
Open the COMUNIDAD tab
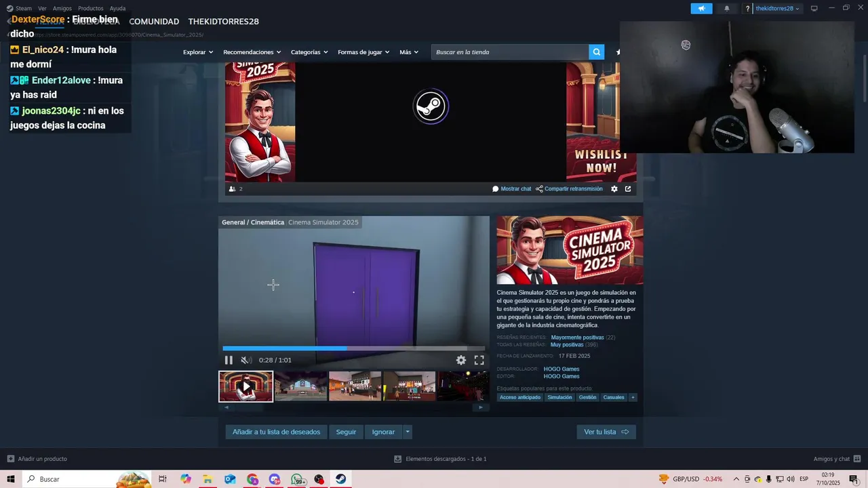(x=154, y=22)
